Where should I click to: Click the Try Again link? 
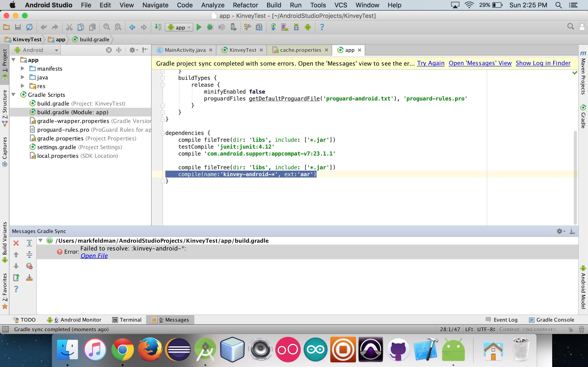[431, 63]
